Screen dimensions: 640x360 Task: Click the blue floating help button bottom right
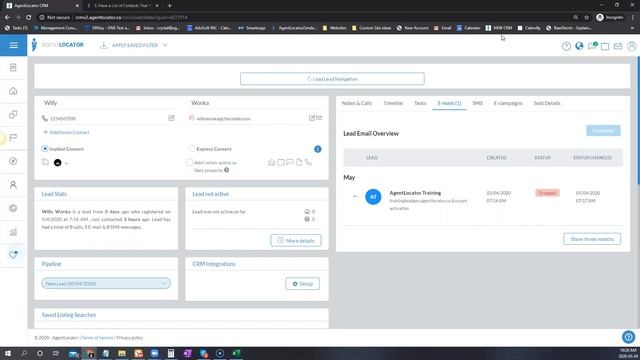tap(629, 337)
